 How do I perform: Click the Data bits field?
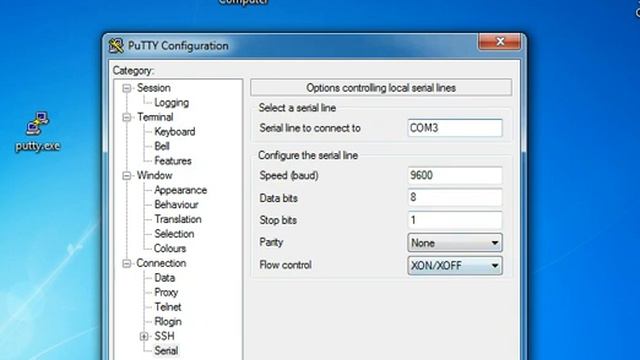(455, 198)
